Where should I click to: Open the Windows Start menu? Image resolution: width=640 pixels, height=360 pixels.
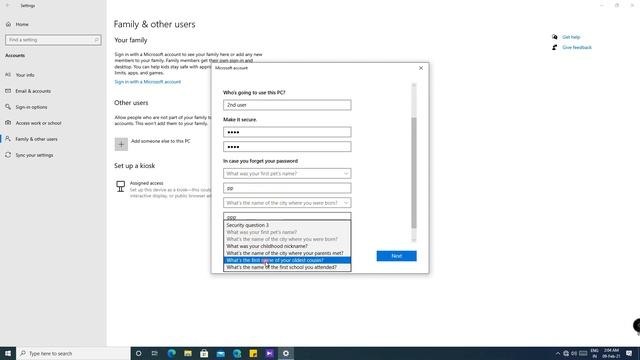pyautogui.click(x=8, y=353)
